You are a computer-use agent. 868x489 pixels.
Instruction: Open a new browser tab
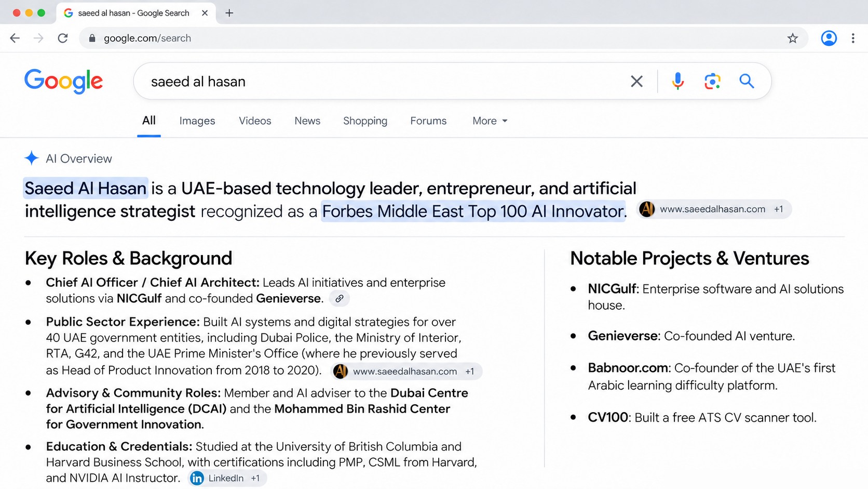(x=229, y=13)
